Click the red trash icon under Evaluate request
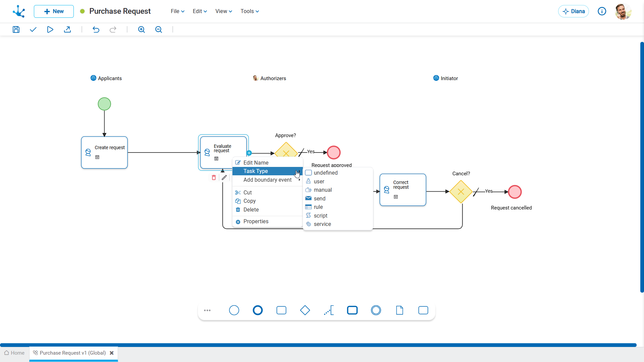This screenshot has width=644, height=362. tap(214, 178)
